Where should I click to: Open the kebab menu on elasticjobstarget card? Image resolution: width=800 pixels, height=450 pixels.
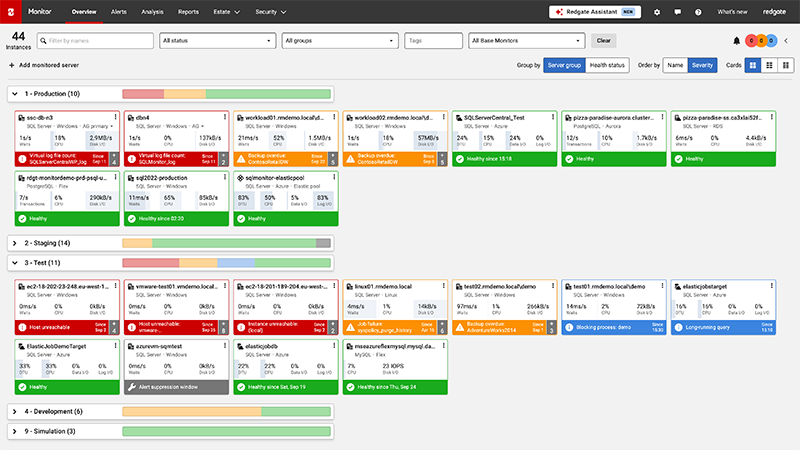tap(771, 286)
